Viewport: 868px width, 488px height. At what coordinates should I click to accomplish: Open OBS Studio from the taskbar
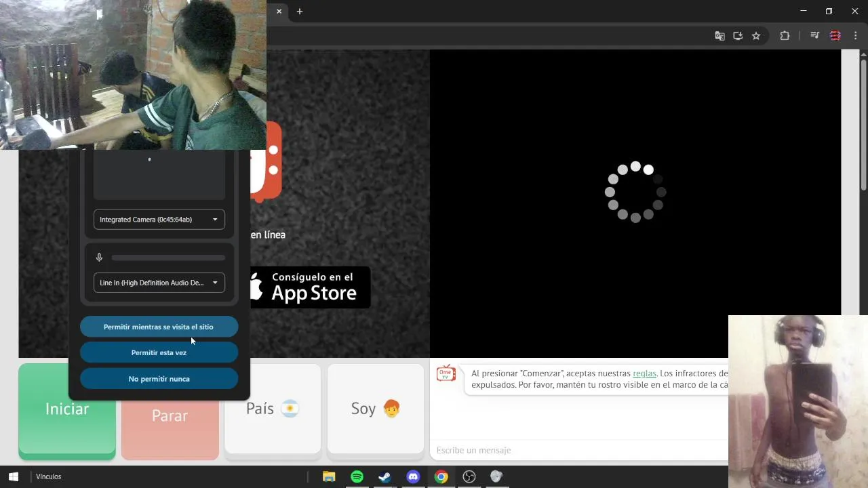tap(469, 476)
